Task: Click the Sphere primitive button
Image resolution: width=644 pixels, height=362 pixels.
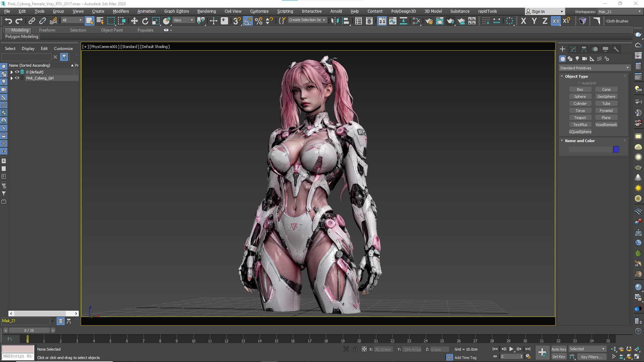Action: [x=580, y=97]
